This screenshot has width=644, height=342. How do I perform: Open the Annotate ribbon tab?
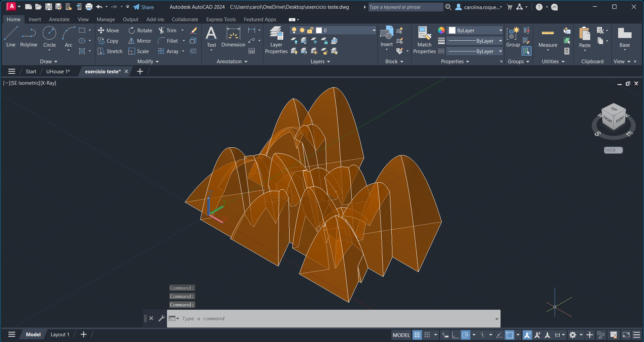(59, 20)
